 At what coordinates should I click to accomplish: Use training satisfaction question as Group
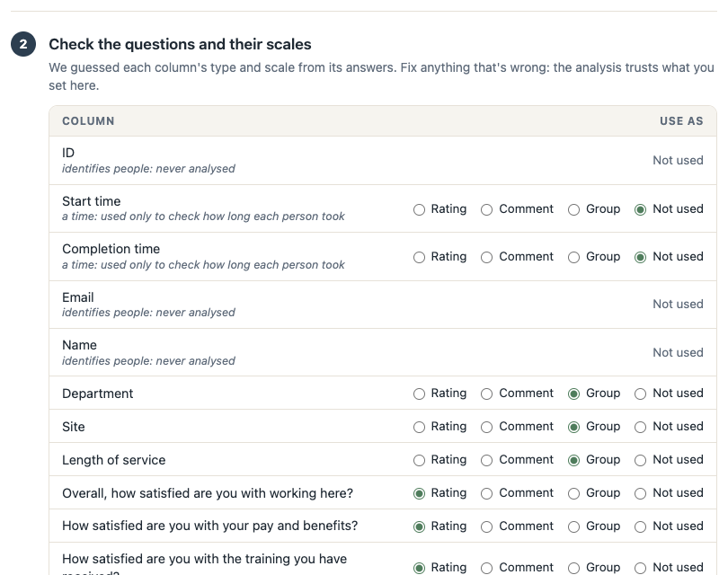point(573,568)
